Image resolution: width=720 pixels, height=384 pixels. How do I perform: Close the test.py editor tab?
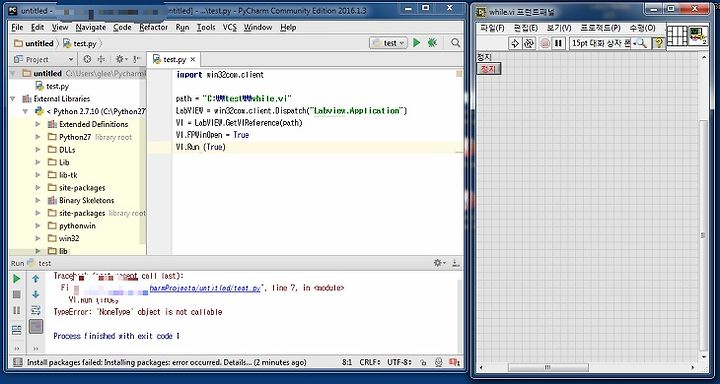point(193,60)
